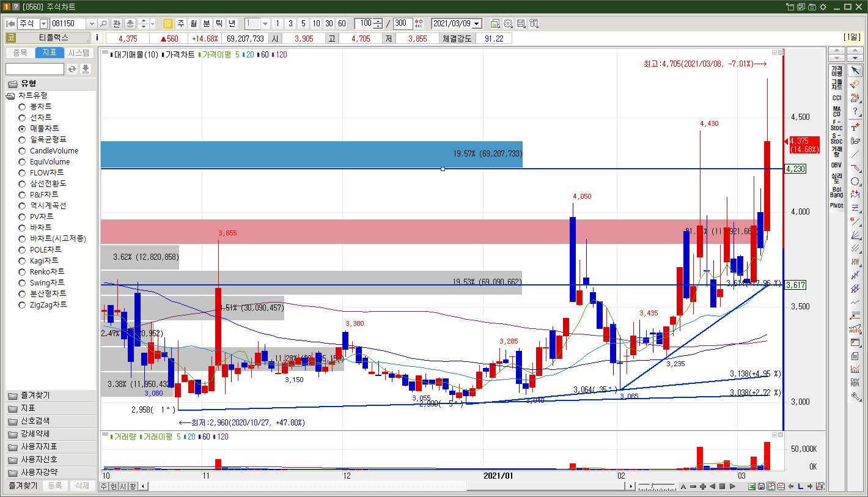Click the Excel export icon
This screenshot has width=868, height=497.
pos(752,487)
